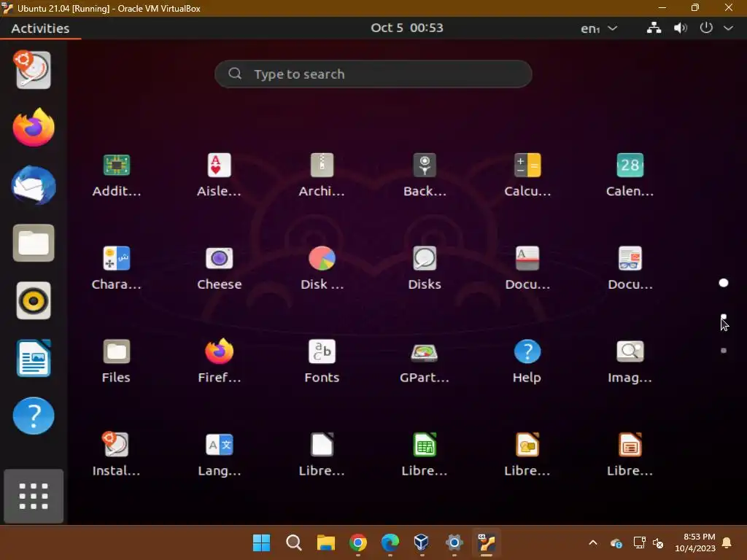The width and height of the screenshot is (747, 560).
Task: Open Windows taskbar search
Action: click(x=293, y=542)
